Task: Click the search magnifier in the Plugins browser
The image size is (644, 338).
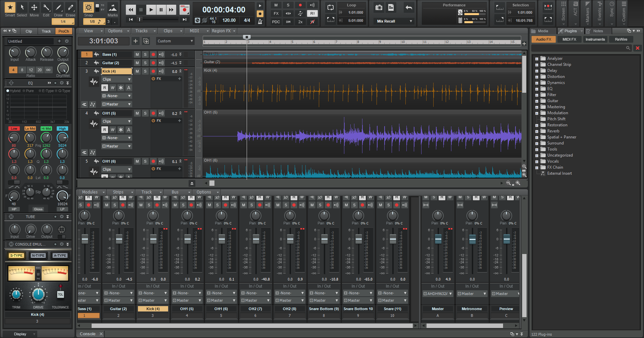Action: coord(628,48)
